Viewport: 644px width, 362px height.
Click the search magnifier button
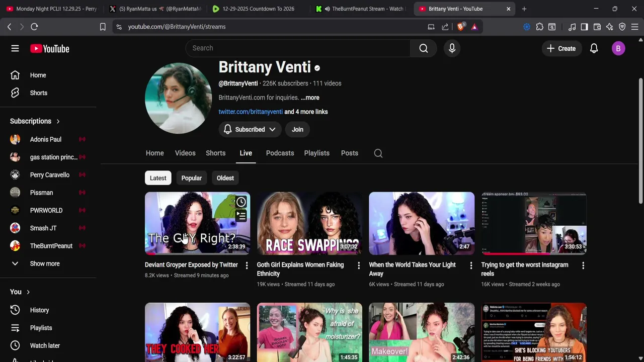pyautogui.click(x=424, y=48)
